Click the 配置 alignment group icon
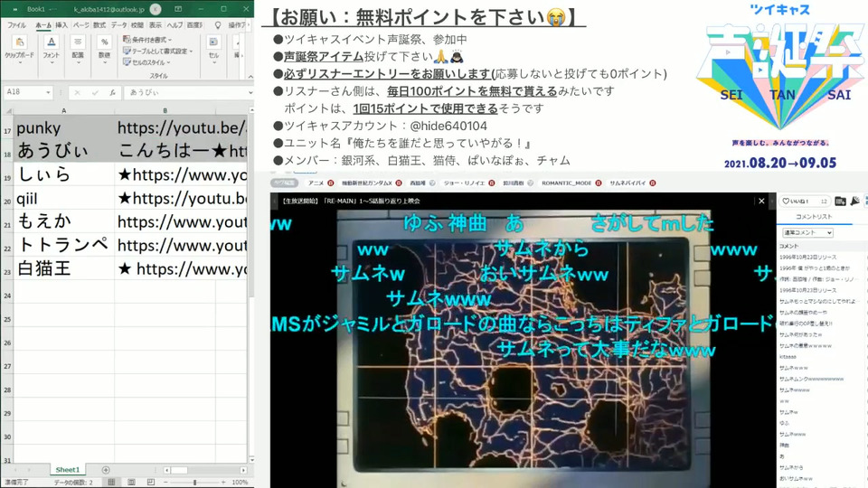868x488 pixels. [78, 42]
